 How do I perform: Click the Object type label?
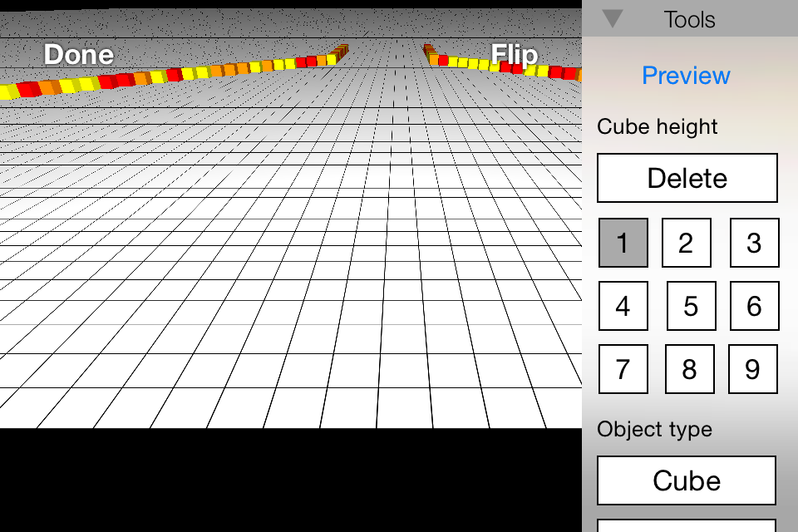tap(654, 429)
